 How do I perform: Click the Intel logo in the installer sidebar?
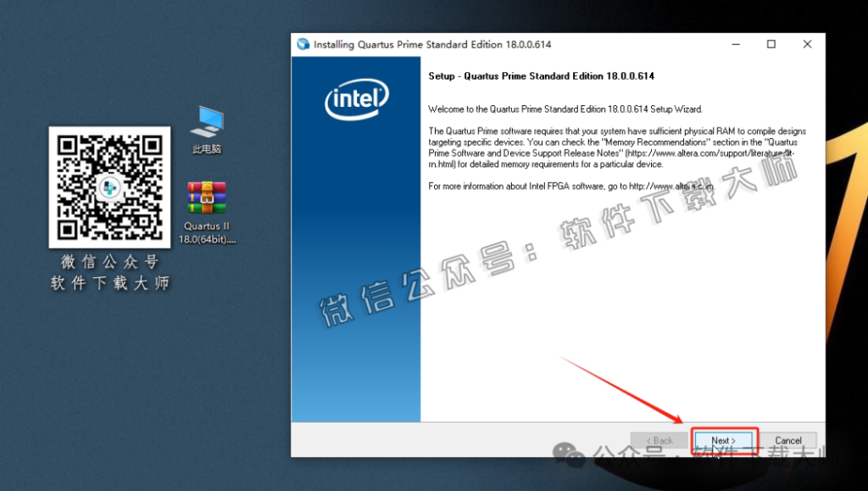[x=355, y=98]
